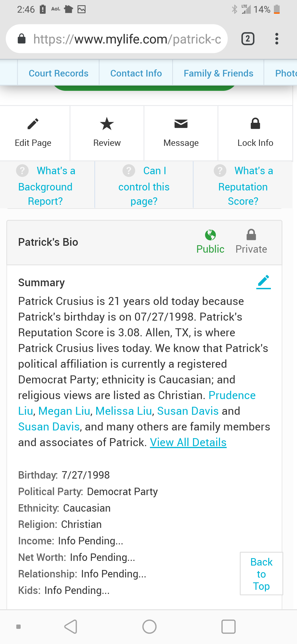Viewport: 297px width, 644px height.
Task: Set Patrick's Bio to Public
Action: (x=210, y=242)
